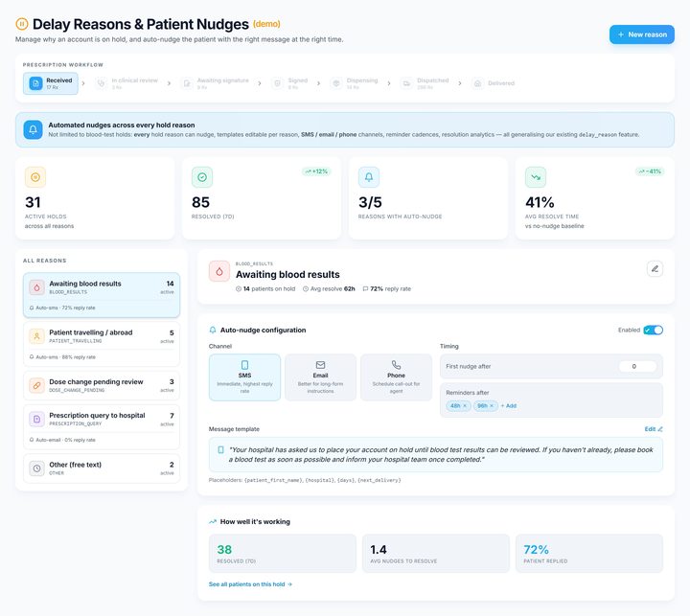Click the Auto-sms 72% reply rate text

pyautogui.click(x=65, y=308)
